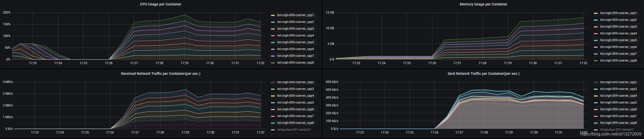This screenshot has width=644, height=139.
Task: Click cserver_cpp4 color swatch in Sent Traffic legend
Action: click(x=596, y=96)
